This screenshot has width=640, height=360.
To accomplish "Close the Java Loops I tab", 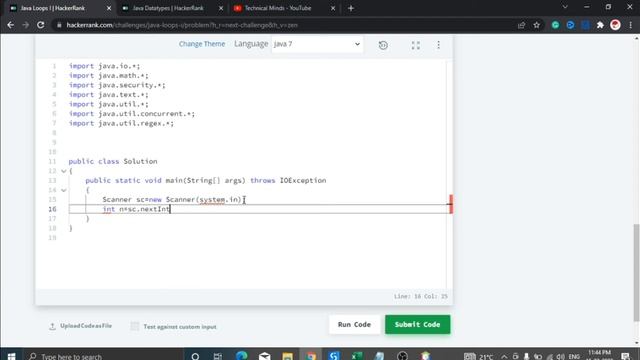I will 109,8.
